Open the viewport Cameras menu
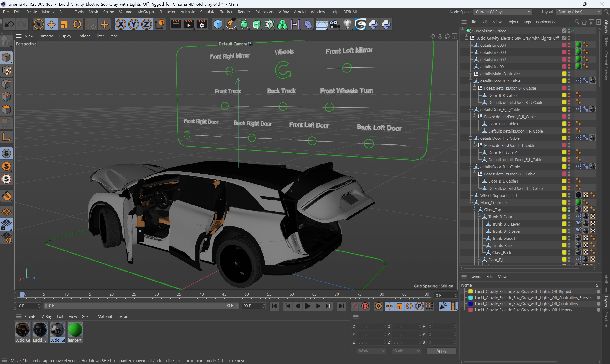Screen dimensions: 610x364 pyautogui.click(x=46, y=36)
